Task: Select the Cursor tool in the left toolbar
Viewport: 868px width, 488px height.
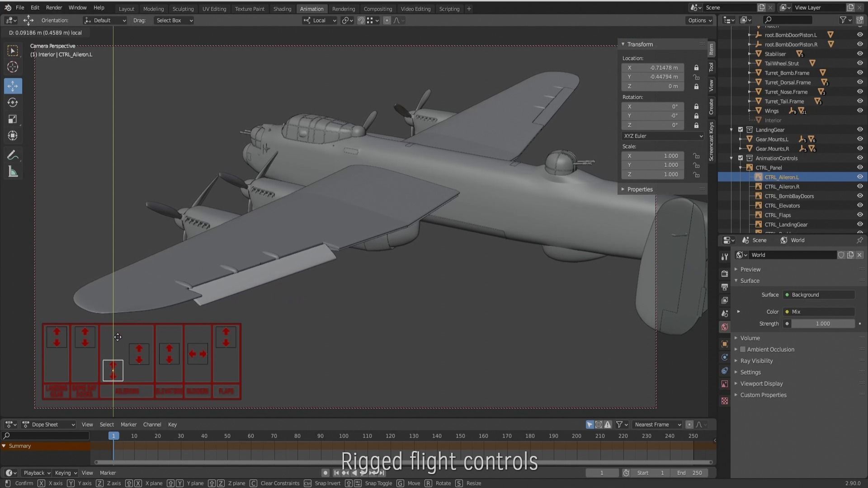Action: (x=13, y=67)
